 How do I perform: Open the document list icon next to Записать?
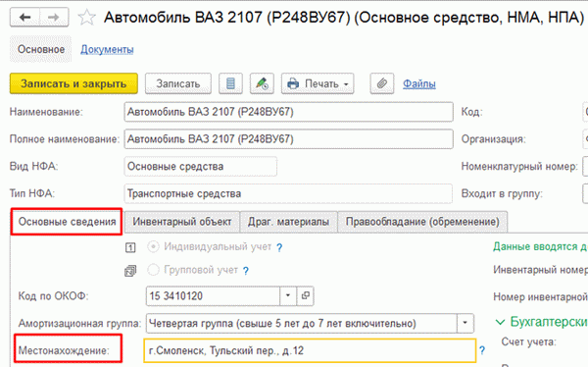pos(230,83)
